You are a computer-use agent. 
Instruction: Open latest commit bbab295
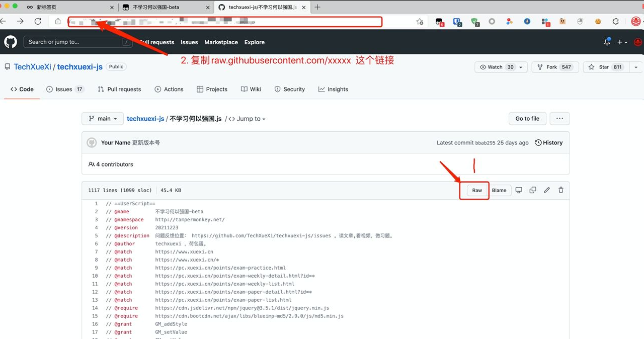(x=485, y=143)
